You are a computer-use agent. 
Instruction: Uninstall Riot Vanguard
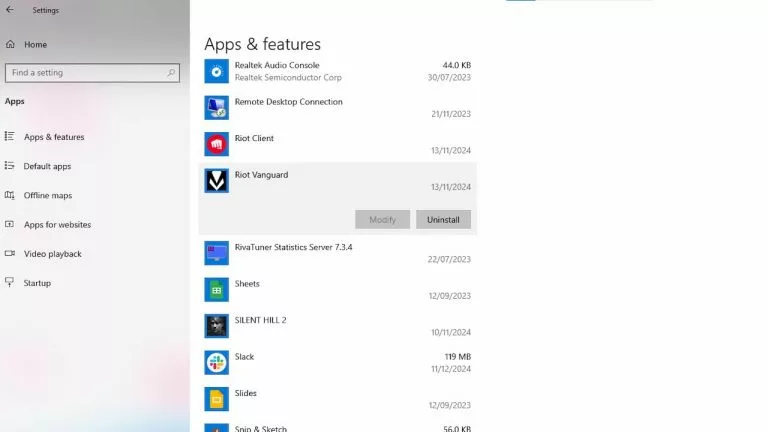(443, 219)
